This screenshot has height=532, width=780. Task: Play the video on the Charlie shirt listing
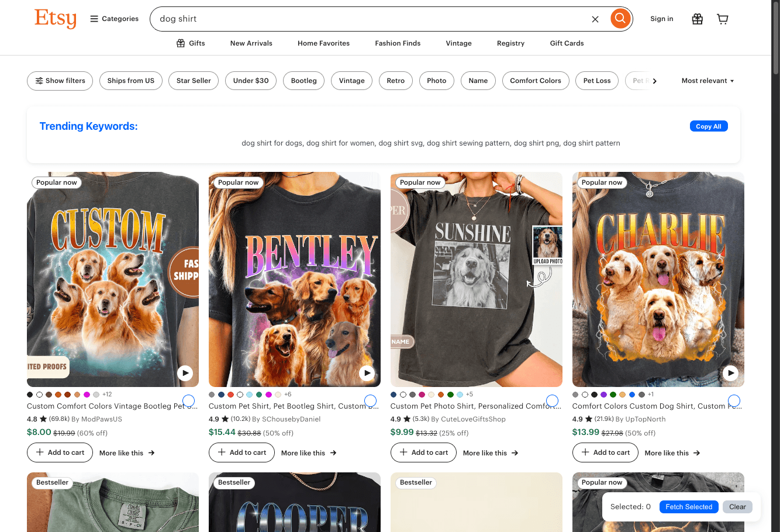pos(730,372)
